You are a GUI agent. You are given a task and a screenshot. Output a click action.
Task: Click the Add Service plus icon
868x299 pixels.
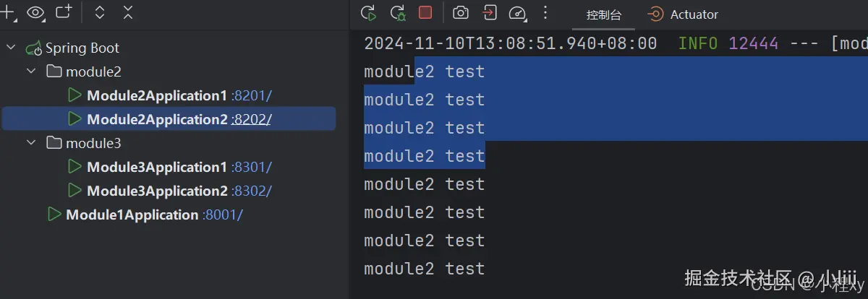coord(9,12)
